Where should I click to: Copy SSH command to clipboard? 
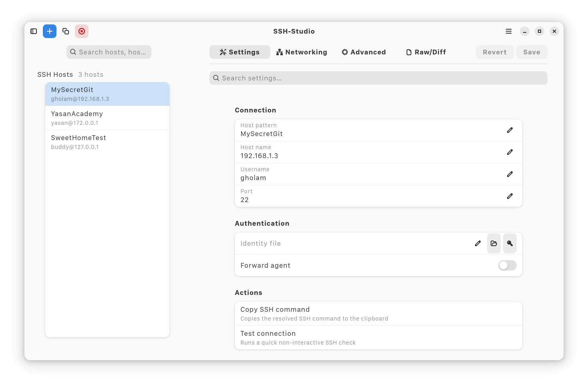379,314
